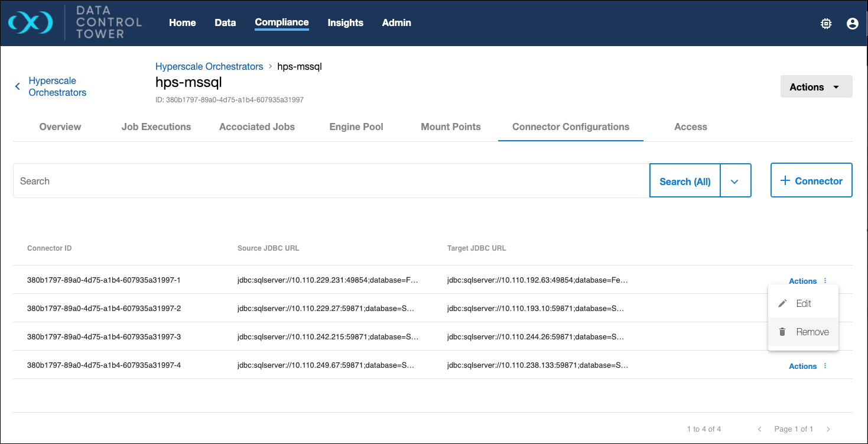
Task: Click the pencil Edit icon in menu
Action: [x=783, y=303]
